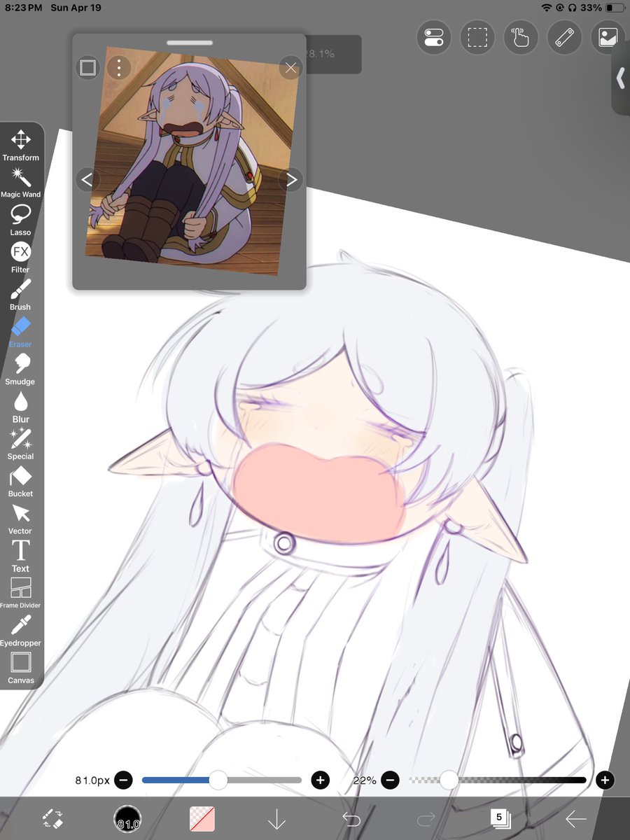Click the brush thickness slider
This screenshot has height=840, width=630.
pos(222,780)
